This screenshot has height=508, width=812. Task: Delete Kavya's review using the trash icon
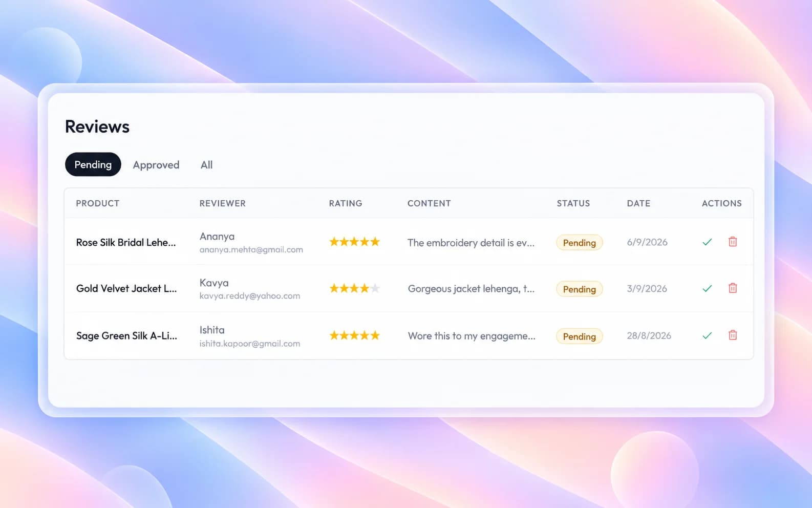pyautogui.click(x=733, y=288)
